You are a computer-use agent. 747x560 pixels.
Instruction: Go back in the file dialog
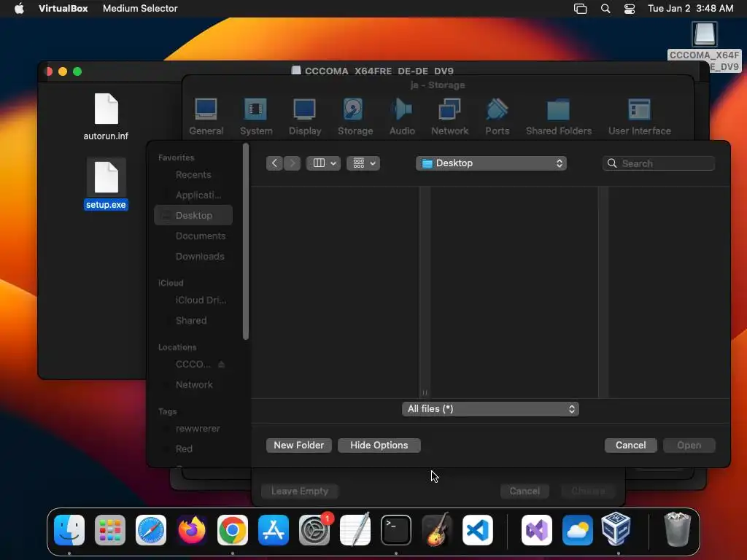(274, 163)
